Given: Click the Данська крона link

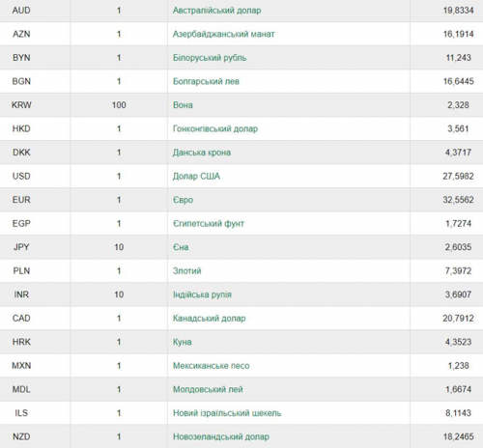Looking at the screenshot, I should [x=202, y=153].
